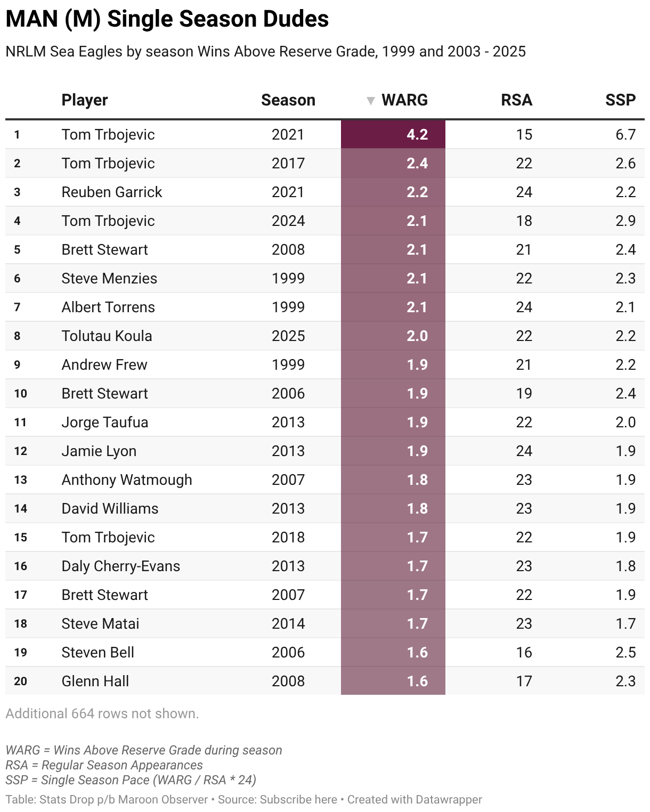Click the MAN (M) Single Season Dudes title
The image size is (650, 812).
tap(167, 19)
